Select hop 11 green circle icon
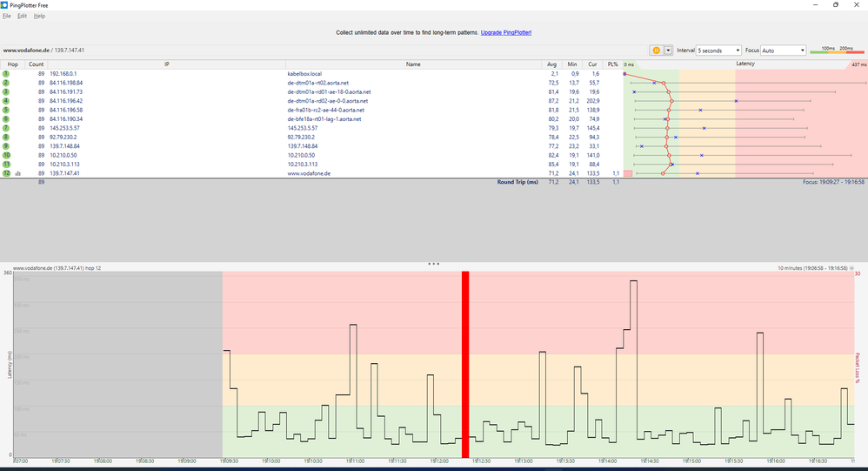This screenshot has width=868, height=471. 6,164
